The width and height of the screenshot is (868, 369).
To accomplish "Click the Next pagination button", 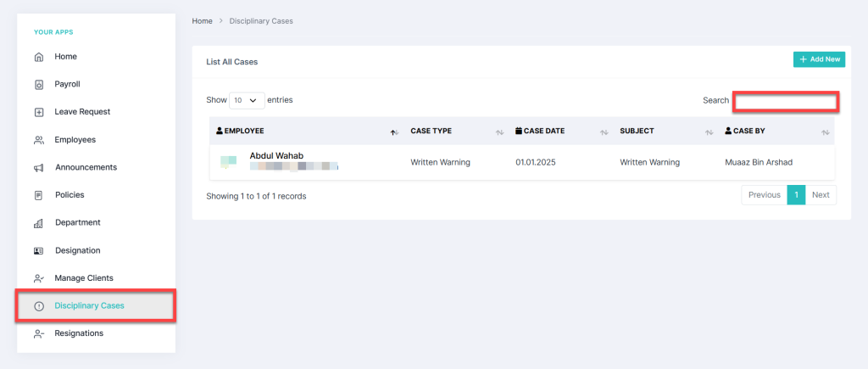I will click(x=821, y=195).
